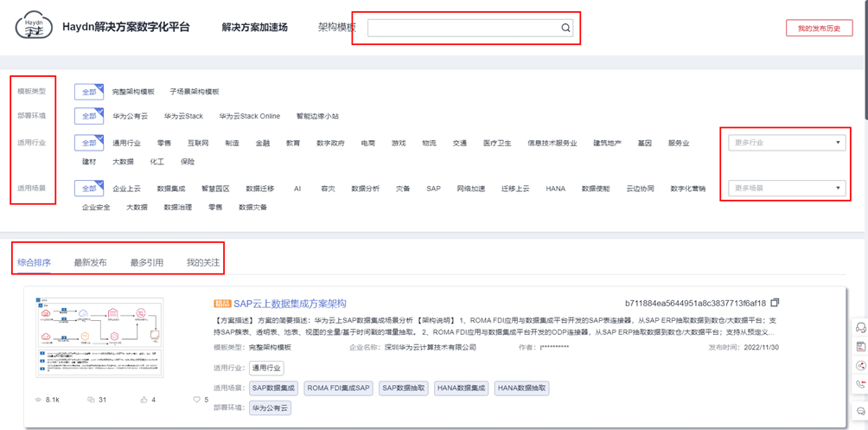Click 我的发布历史 button
The height and width of the screenshot is (430, 868).
[820, 29]
